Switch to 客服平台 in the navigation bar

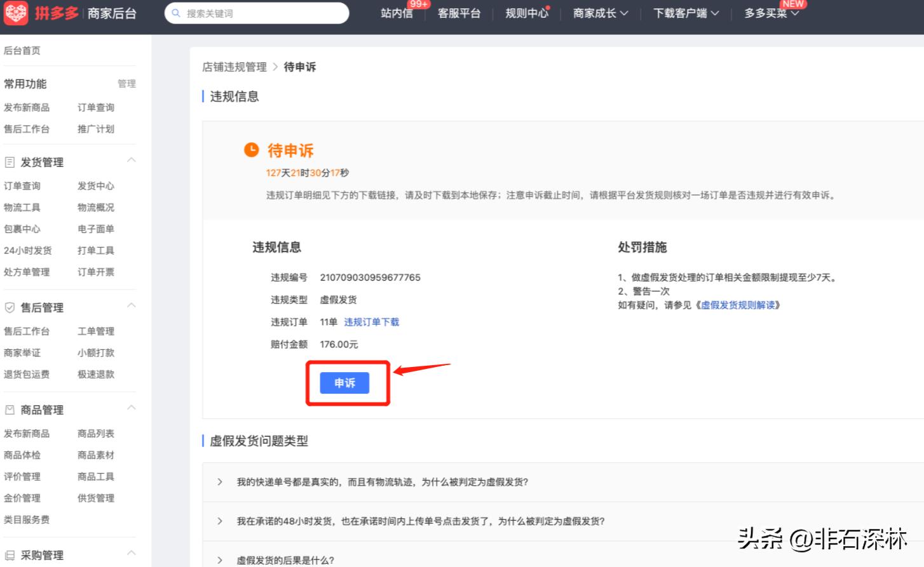[459, 13]
